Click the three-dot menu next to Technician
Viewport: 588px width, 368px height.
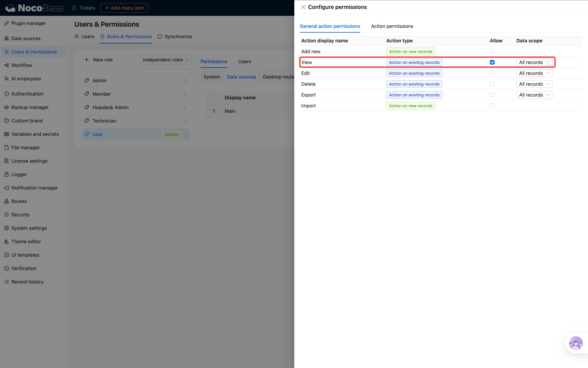tap(185, 121)
